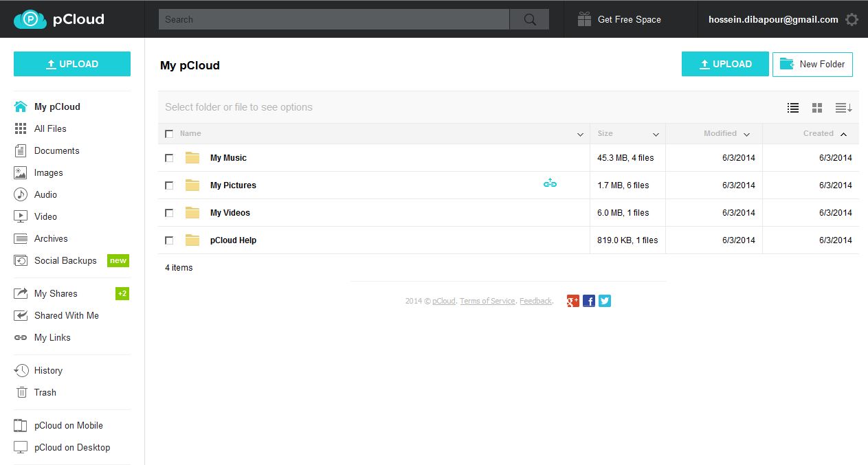Click the +2 badge on My Shares
The image size is (868, 465).
[122, 293]
